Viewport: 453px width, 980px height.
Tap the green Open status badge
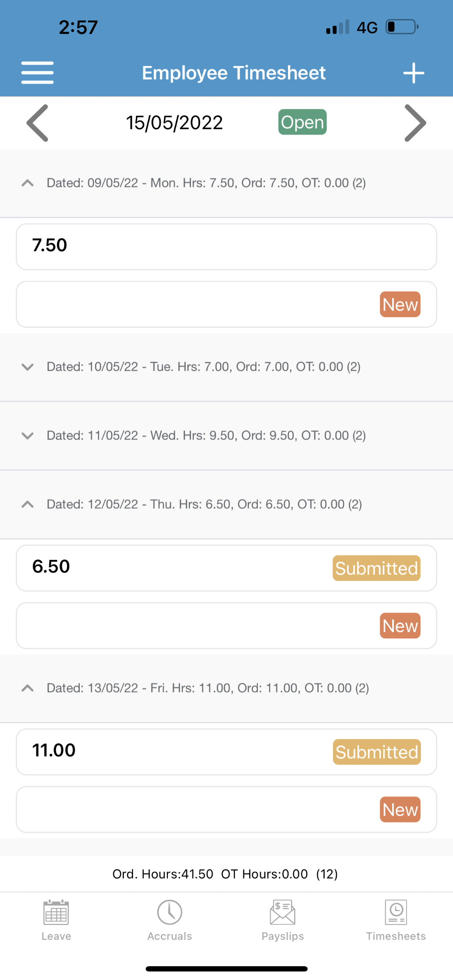click(x=302, y=122)
